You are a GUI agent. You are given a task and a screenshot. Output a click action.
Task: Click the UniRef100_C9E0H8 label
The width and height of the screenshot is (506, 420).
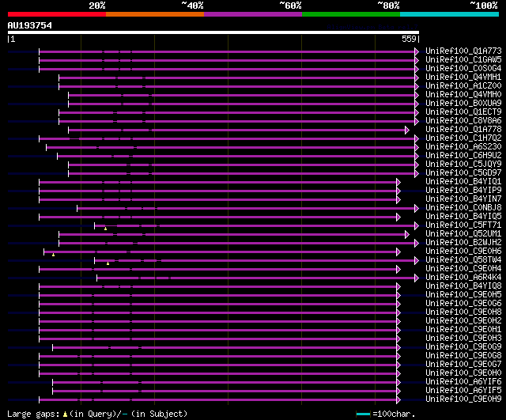pos(463,312)
